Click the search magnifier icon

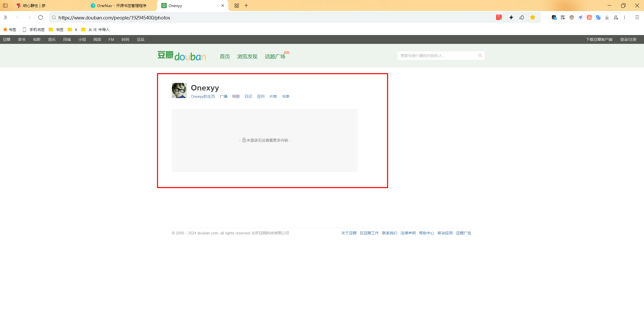point(480,55)
